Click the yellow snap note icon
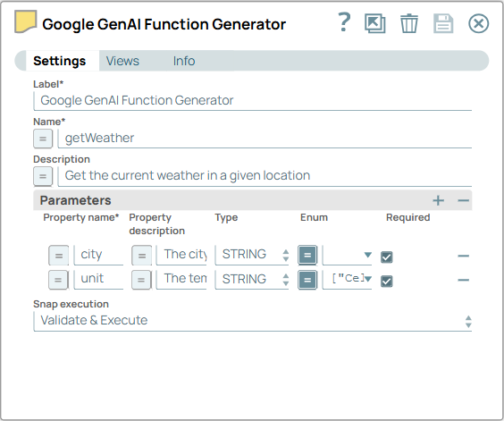Image resolution: width=504 pixels, height=421 pixels. click(25, 21)
